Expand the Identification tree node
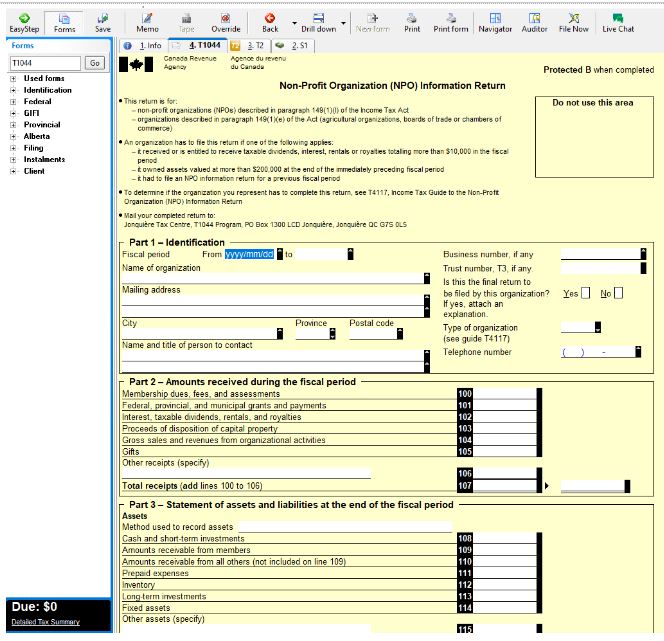Viewport: 664px width, 641px height. (13, 90)
